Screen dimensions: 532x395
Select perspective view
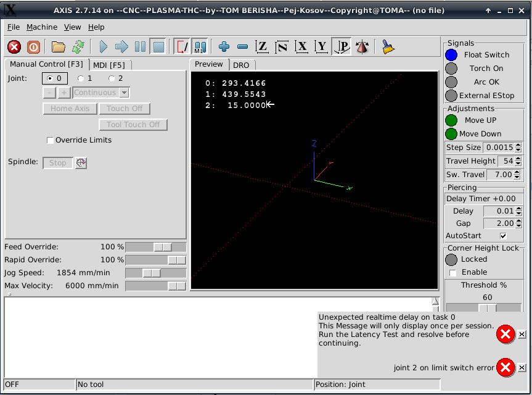(x=342, y=47)
